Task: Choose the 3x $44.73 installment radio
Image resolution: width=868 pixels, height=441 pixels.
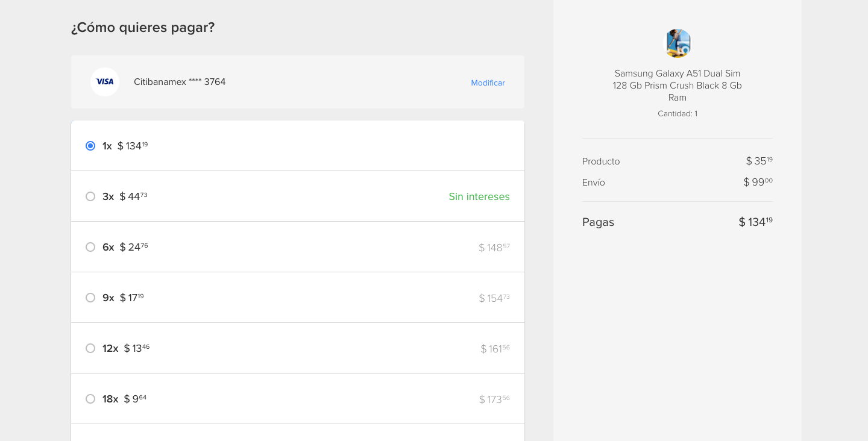Action: [x=90, y=196]
